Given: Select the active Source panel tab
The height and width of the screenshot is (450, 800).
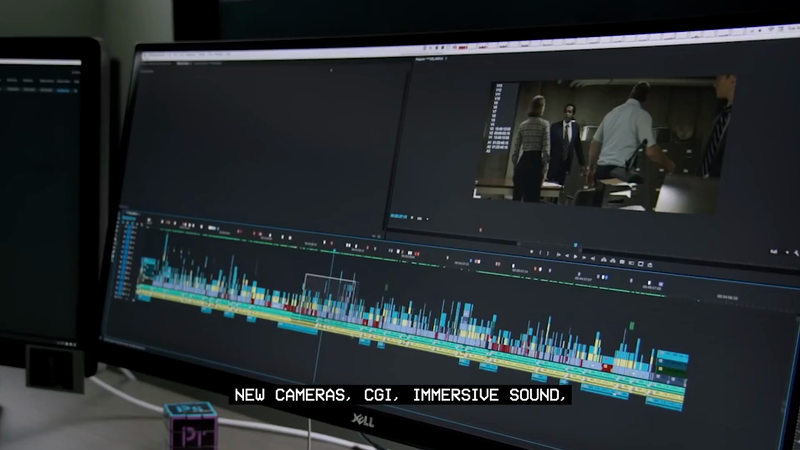Looking at the screenshot, I should point(183,62).
